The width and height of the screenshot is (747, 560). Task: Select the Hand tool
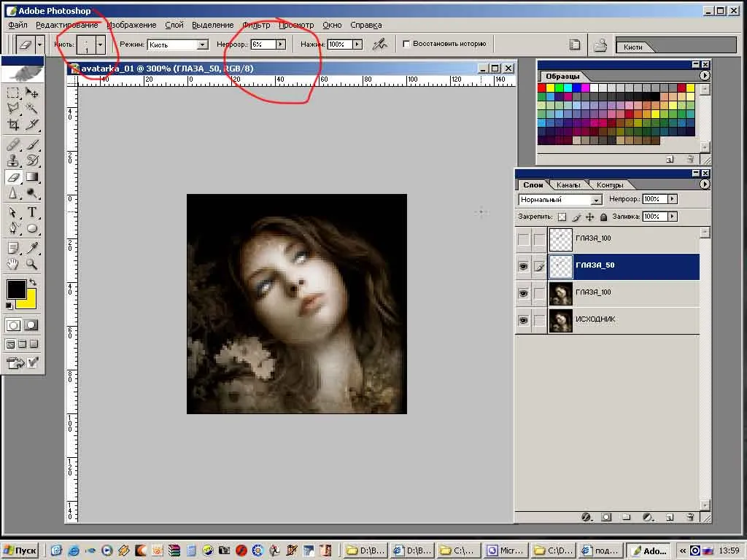coord(13,265)
